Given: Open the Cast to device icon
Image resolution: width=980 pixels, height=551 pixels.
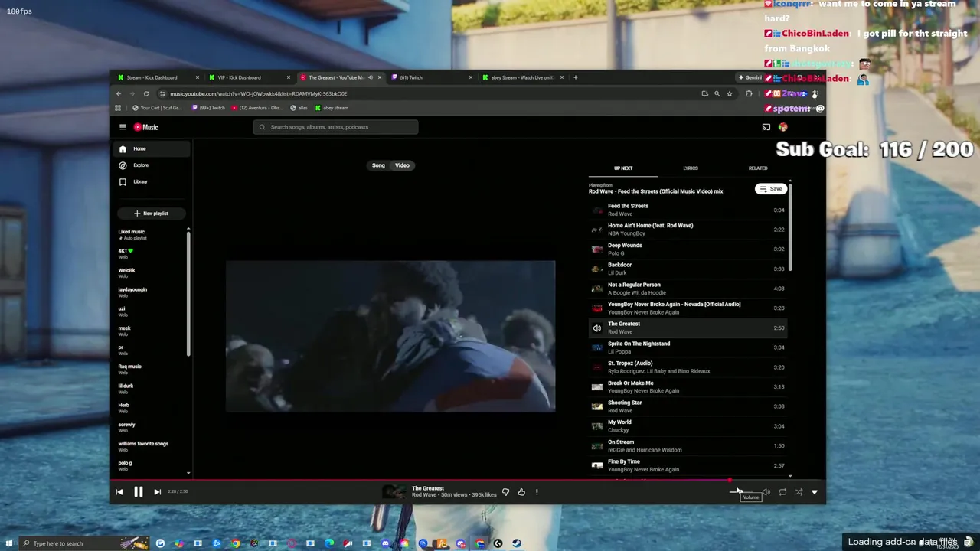Looking at the screenshot, I should [766, 127].
